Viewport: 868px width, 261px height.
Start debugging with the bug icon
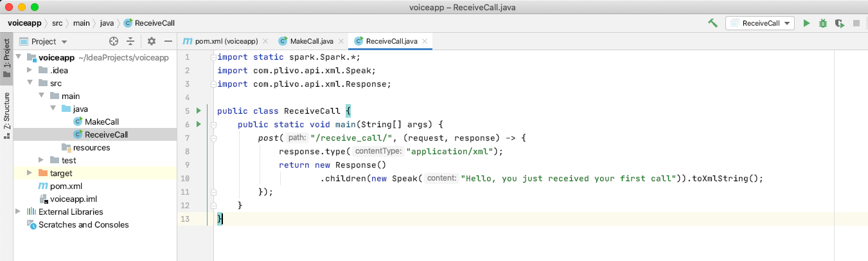[823, 23]
